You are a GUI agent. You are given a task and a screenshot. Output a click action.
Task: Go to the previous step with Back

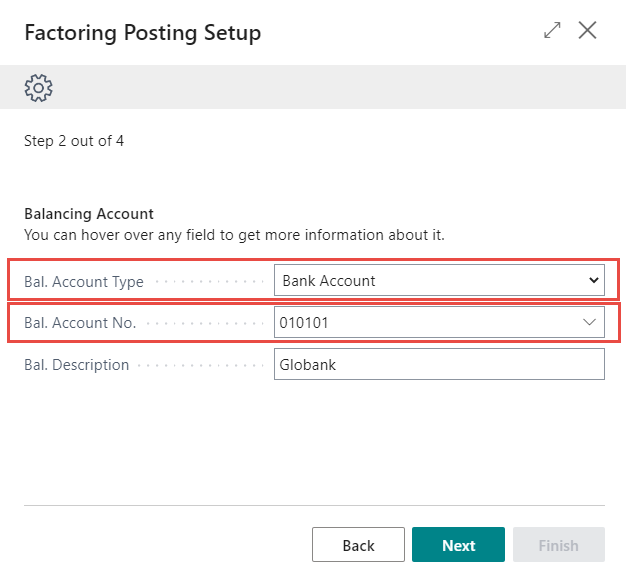point(358,545)
